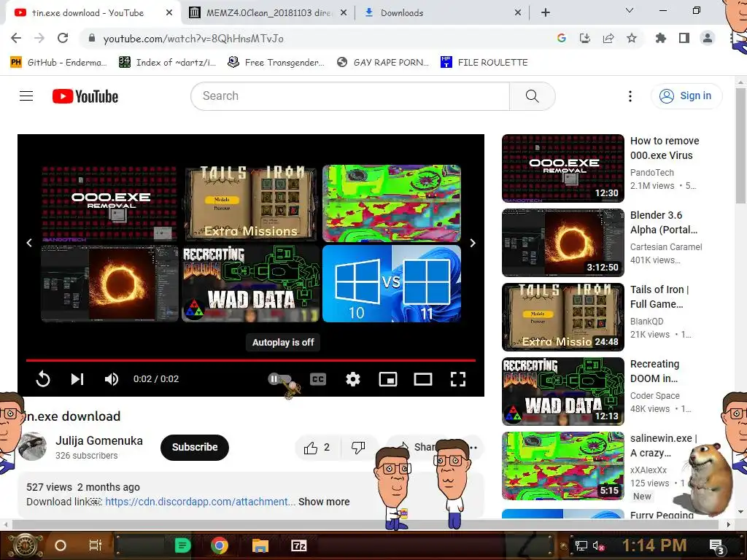Mute the video player volume
Screen dimensions: 747x560
point(112,379)
